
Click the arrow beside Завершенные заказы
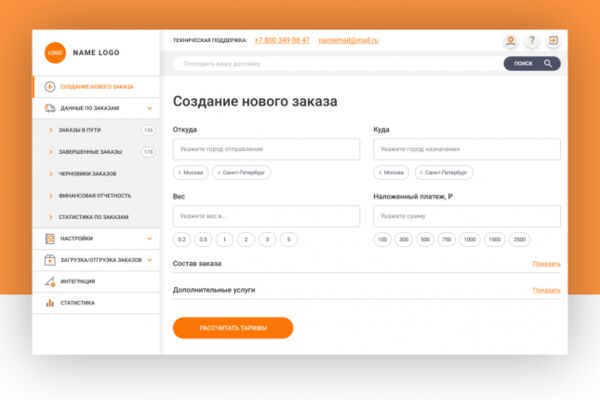coord(51,152)
